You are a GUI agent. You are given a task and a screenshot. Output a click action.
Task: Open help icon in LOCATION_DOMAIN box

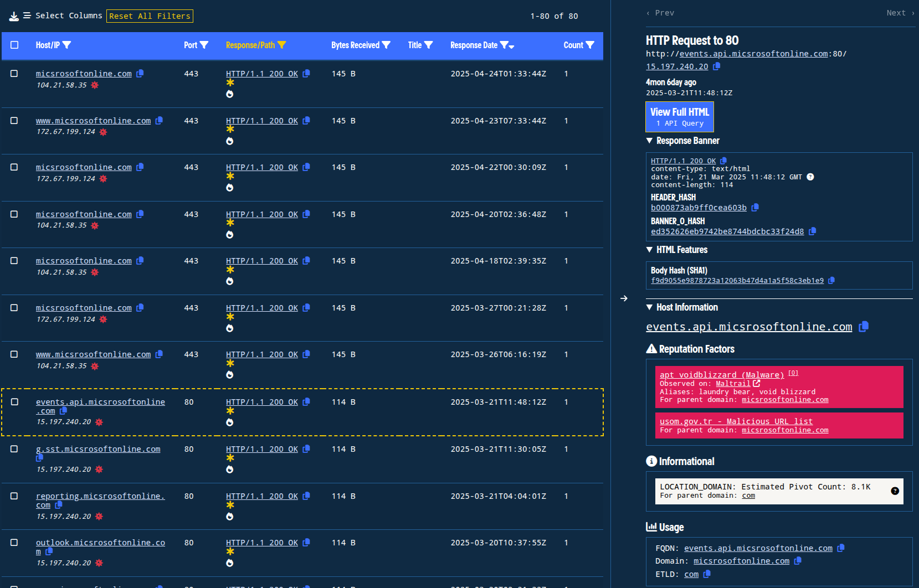pos(895,491)
